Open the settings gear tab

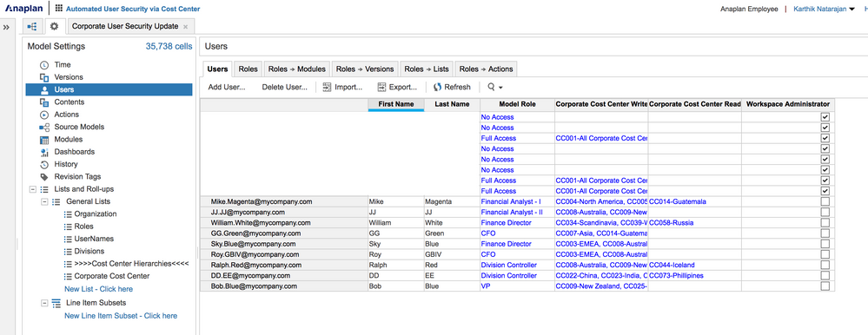54,26
